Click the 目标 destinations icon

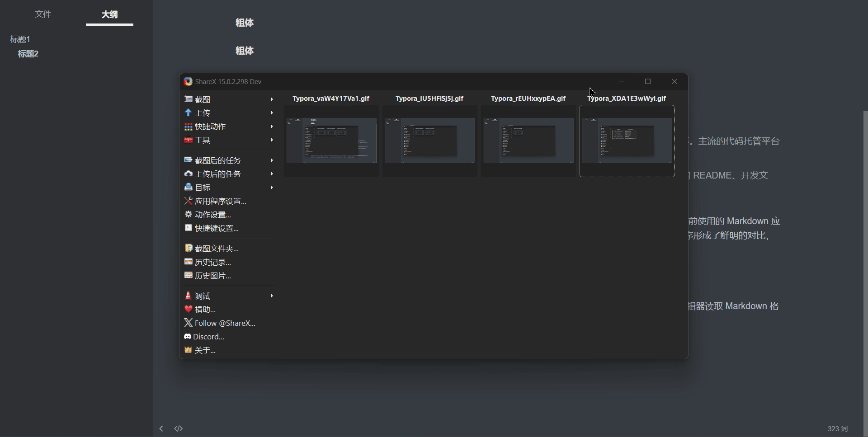tap(189, 187)
